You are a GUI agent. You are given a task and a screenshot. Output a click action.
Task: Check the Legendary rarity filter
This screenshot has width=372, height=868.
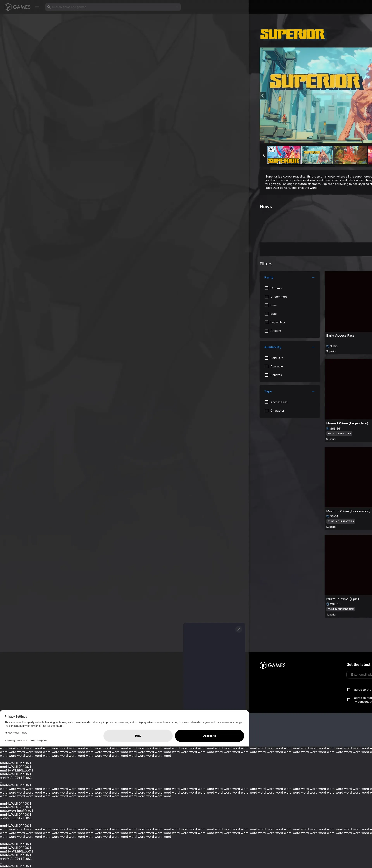(267, 322)
